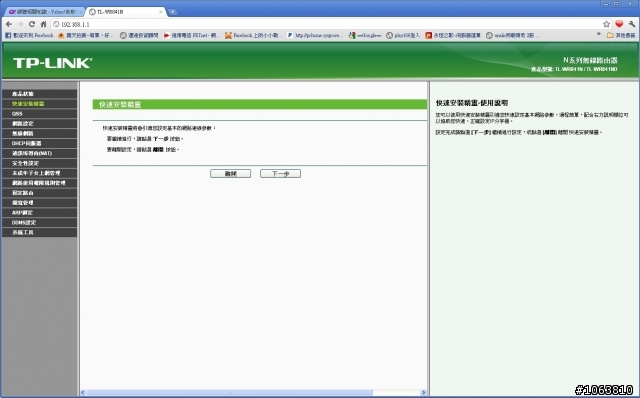Image resolution: width=640 pixels, height=398 pixels.
Task: Open ARP綁定 in the sidebar
Action: (x=40, y=213)
